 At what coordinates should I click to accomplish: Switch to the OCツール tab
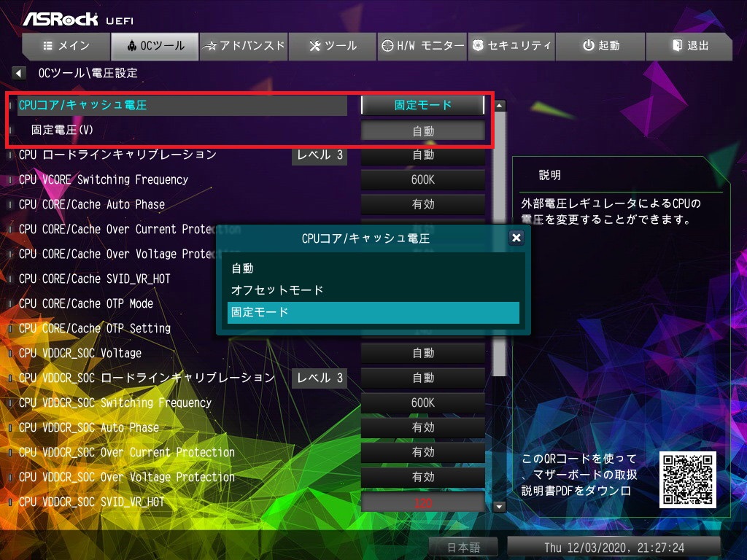(x=155, y=46)
